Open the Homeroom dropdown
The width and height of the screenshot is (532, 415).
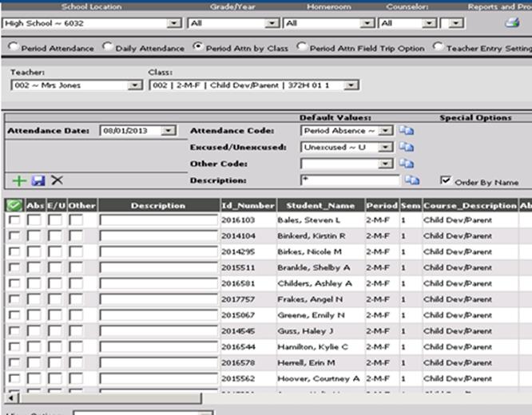(x=367, y=23)
